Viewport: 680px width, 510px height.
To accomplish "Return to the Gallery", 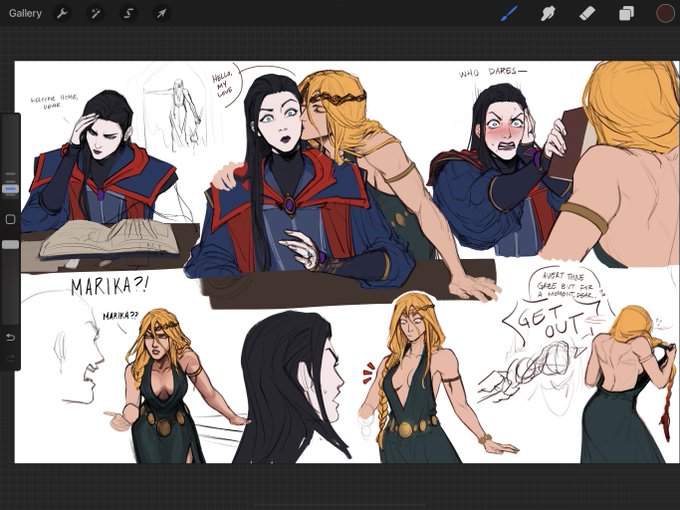I will 25,13.
